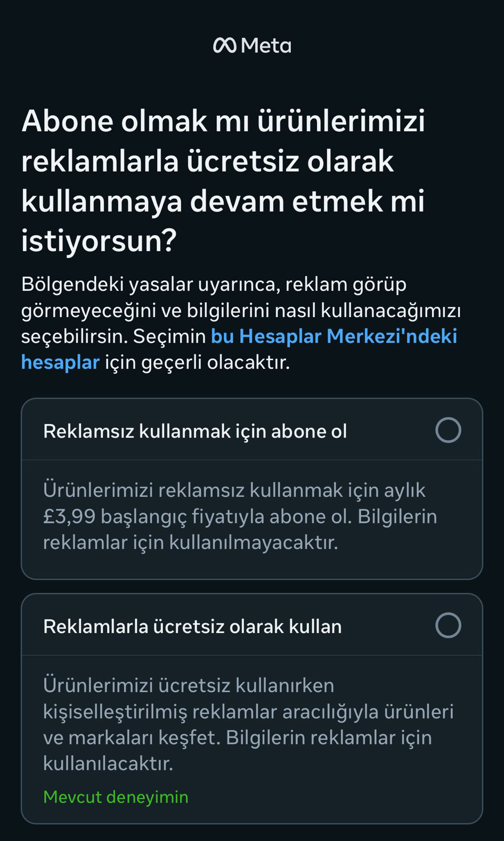Click the green "Mevcut deneyimin" label
This screenshot has height=841, width=504.
[x=116, y=797]
